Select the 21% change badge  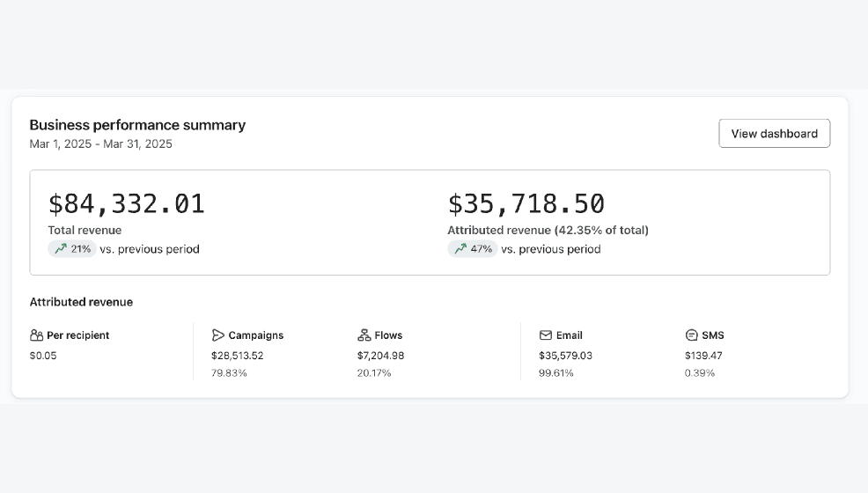point(72,249)
